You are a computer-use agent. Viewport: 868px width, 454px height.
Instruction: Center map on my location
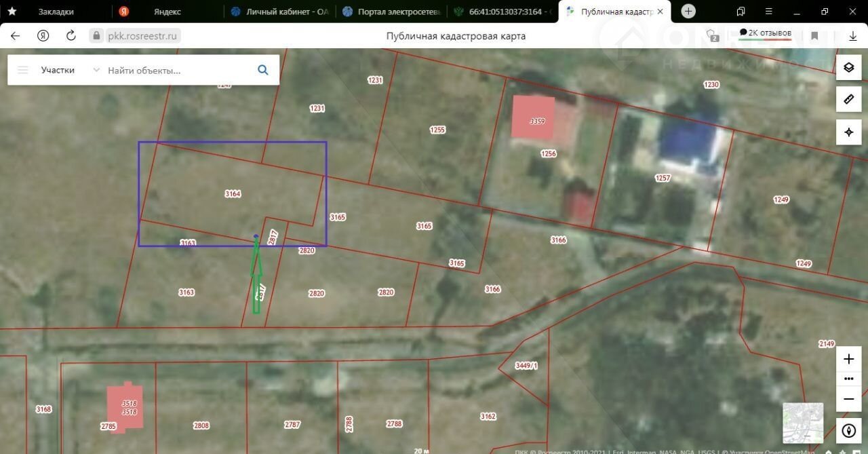(x=848, y=132)
